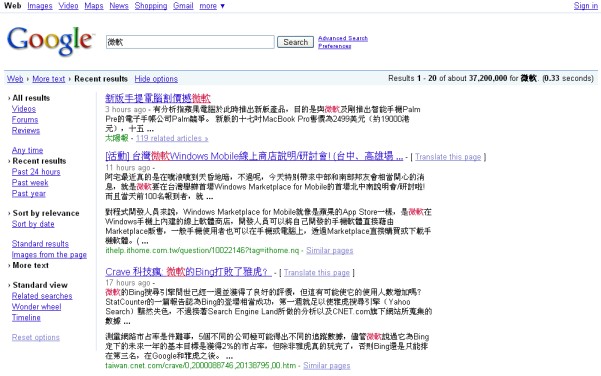Open the Video search link
601x376 pixels.
tap(68, 6)
